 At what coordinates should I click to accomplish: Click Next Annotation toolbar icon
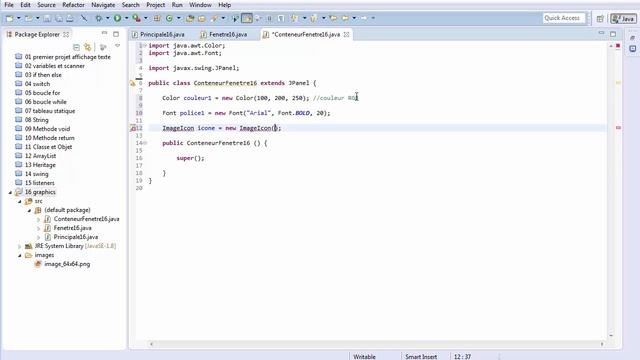(x=294, y=18)
